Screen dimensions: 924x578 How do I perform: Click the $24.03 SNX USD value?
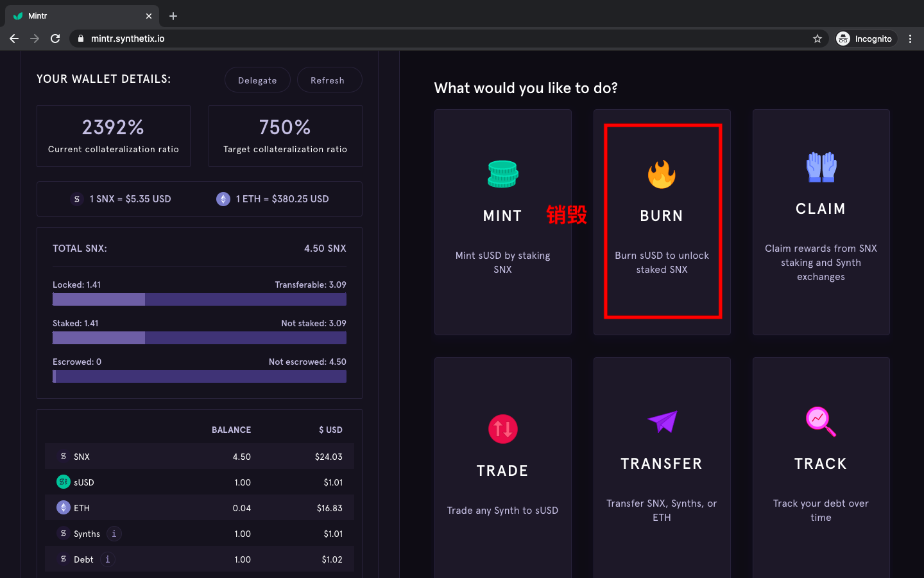point(329,457)
